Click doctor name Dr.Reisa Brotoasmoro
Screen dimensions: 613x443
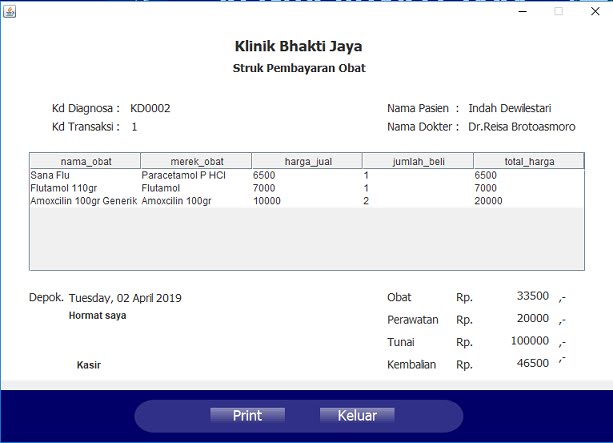point(522,127)
